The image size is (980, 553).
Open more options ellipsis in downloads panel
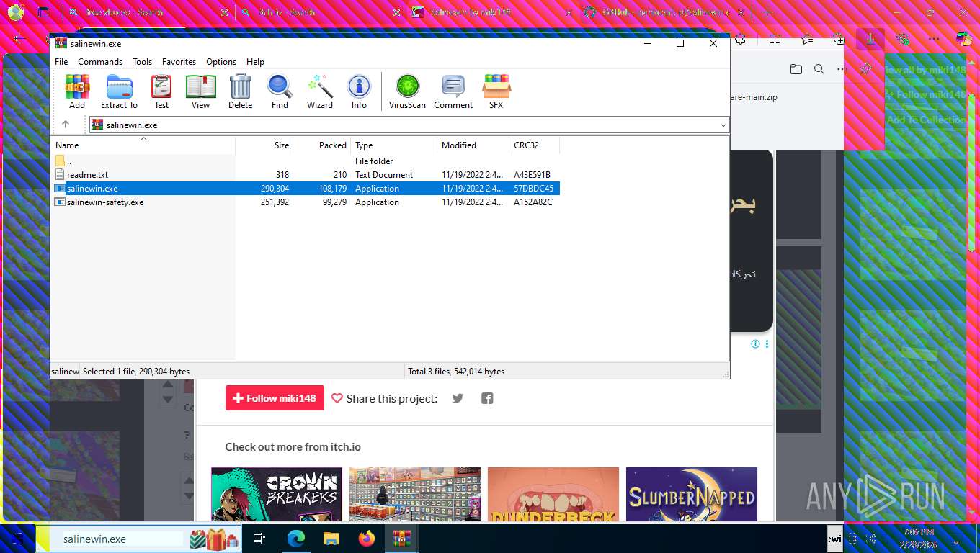tap(842, 69)
